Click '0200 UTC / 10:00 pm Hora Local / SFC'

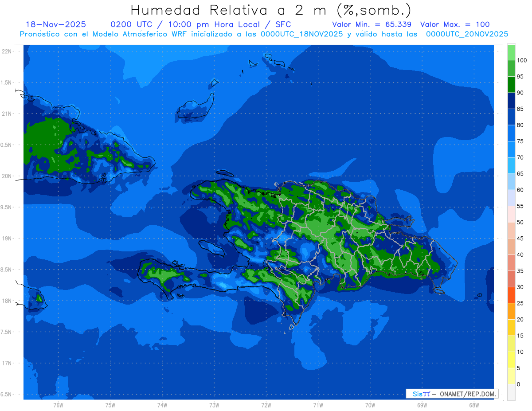tap(201, 24)
